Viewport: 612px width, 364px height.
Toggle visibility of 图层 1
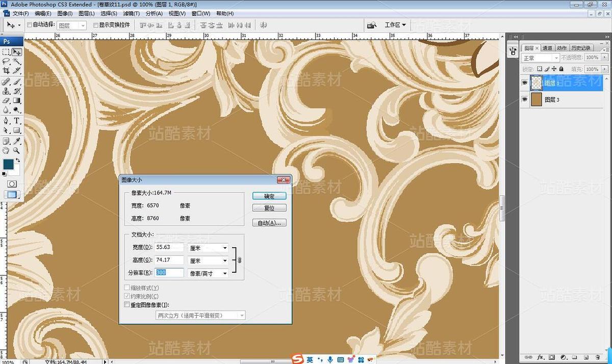[x=525, y=83]
